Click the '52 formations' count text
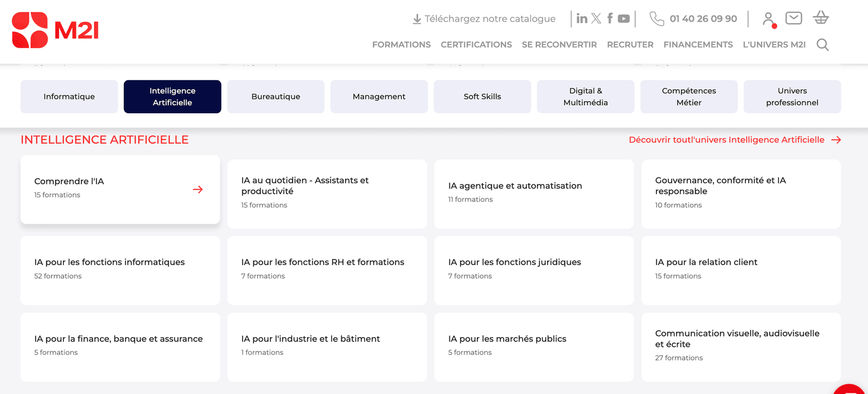The image size is (868, 394). click(x=58, y=276)
